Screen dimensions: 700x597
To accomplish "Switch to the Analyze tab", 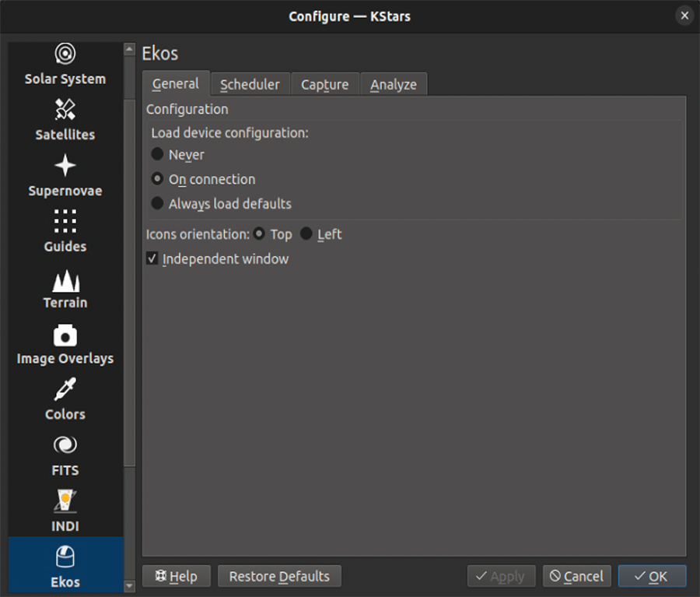I will click(x=394, y=83).
